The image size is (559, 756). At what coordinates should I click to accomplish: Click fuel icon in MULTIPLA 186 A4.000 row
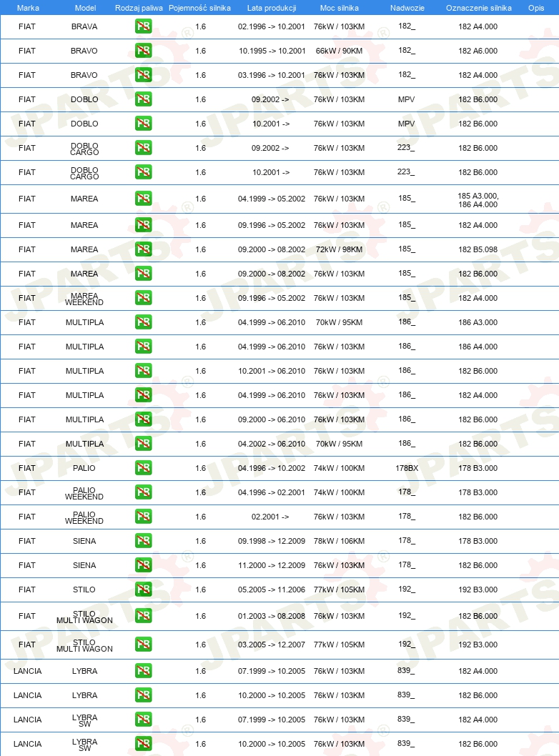point(143,346)
